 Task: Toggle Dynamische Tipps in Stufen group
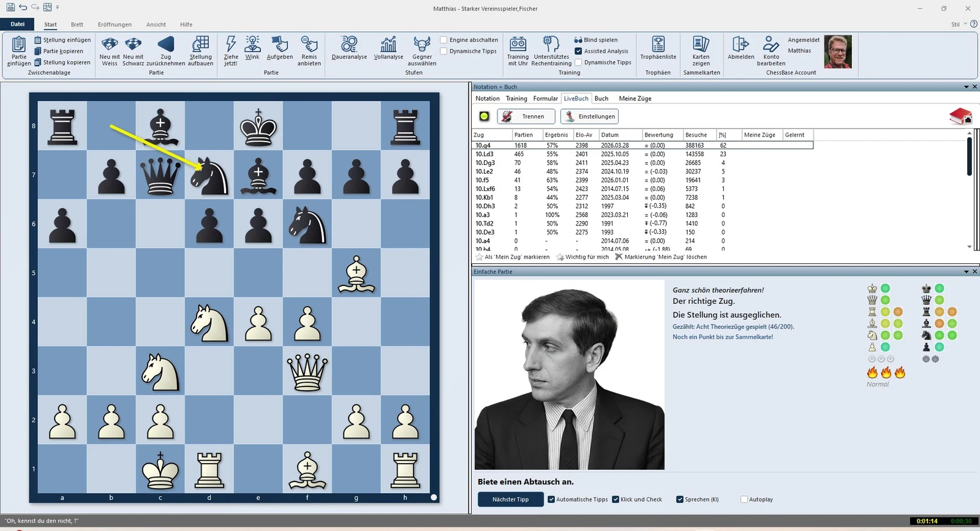(x=443, y=51)
